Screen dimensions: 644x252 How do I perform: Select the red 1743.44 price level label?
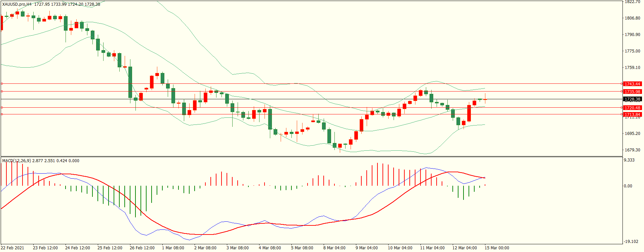(x=632, y=84)
